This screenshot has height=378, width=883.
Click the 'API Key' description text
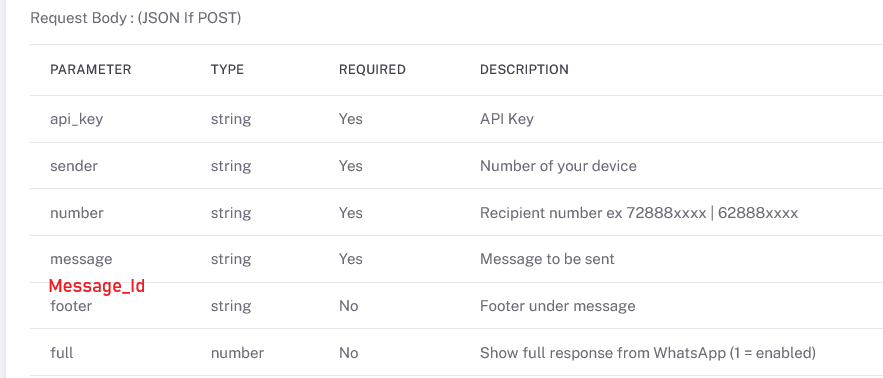(x=507, y=119)
